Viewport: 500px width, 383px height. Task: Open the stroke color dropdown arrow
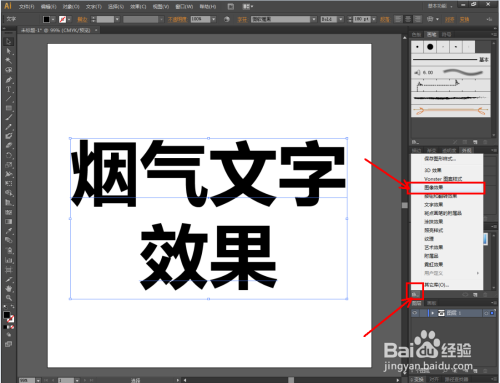(69, 19)
